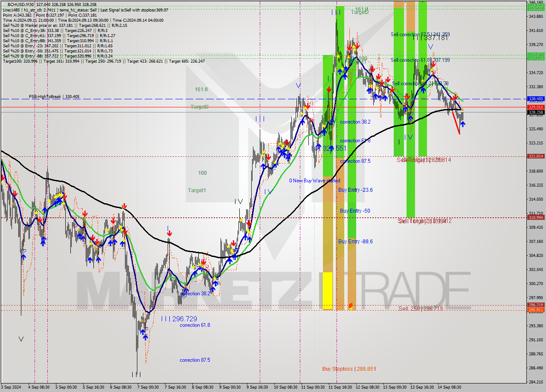Click the '14 Sep 08:30' time label
The height and width of the screenshot is (392, 546).
449,387
